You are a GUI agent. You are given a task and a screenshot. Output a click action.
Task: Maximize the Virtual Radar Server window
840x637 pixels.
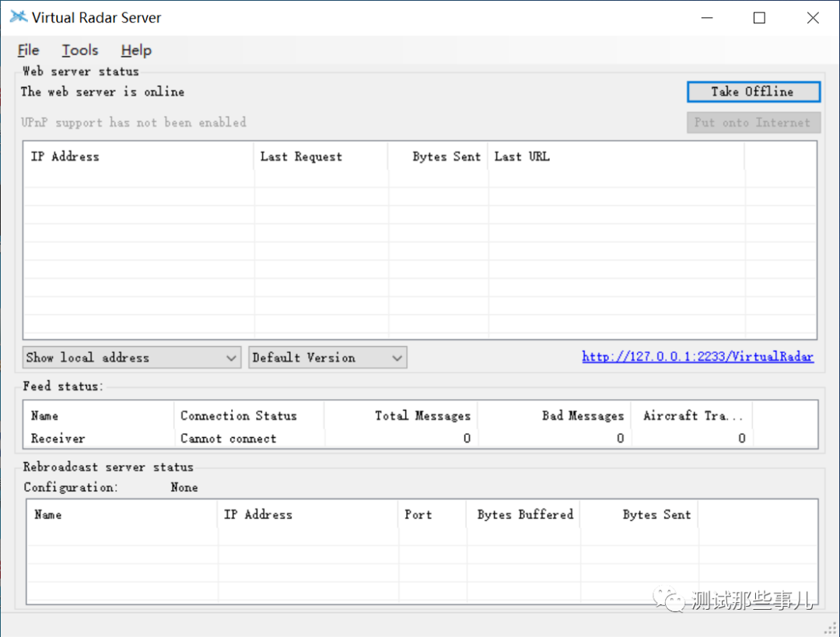(759, 18)
